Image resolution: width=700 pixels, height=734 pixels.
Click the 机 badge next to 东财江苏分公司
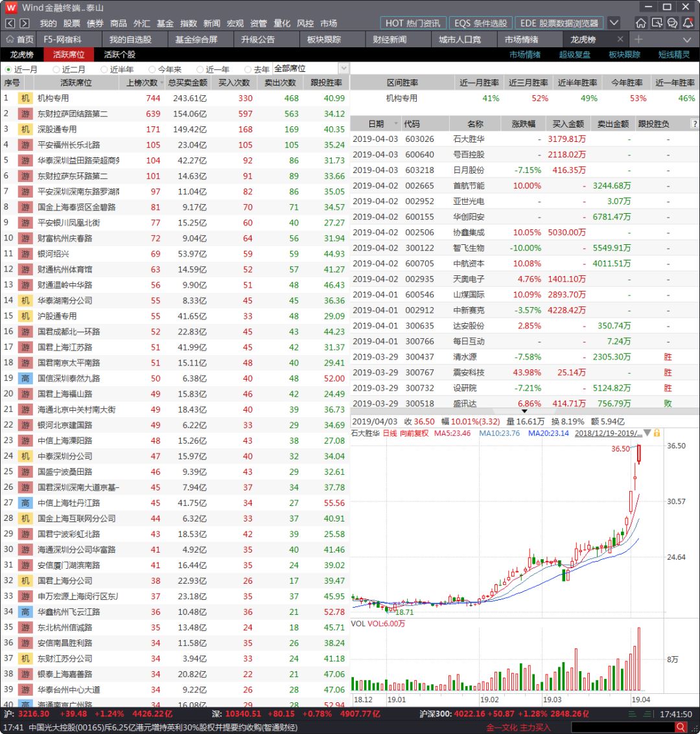pos(25,659)
